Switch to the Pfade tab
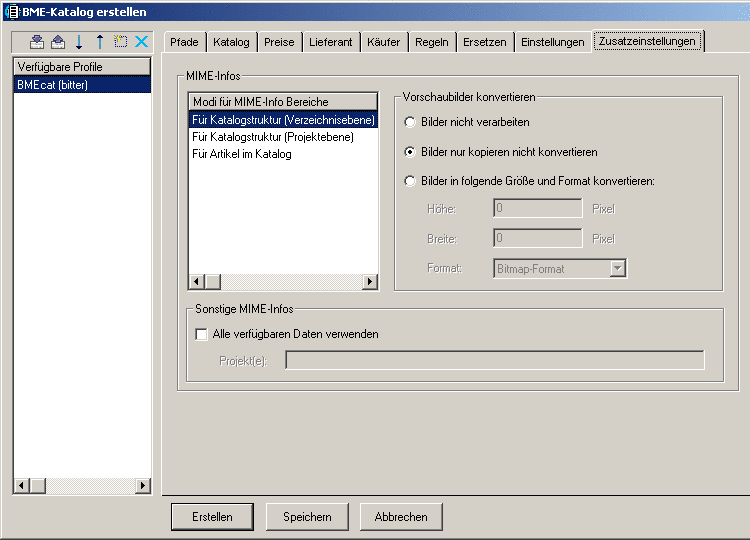 (184, 42)
